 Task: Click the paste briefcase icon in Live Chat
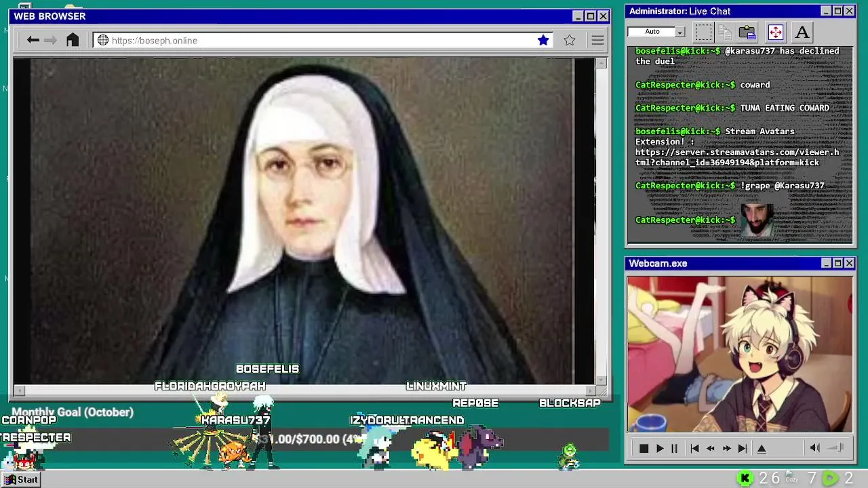pyautogui.click(x=747, y=32)
